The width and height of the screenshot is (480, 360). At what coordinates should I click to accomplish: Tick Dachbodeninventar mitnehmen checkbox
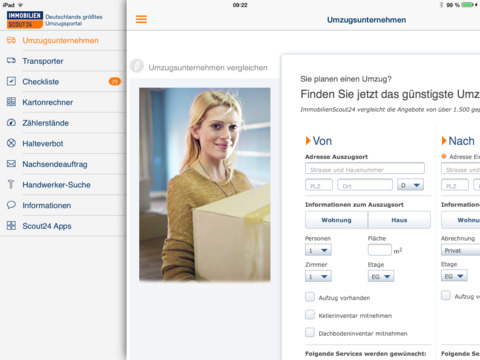(x=310, y=332)
